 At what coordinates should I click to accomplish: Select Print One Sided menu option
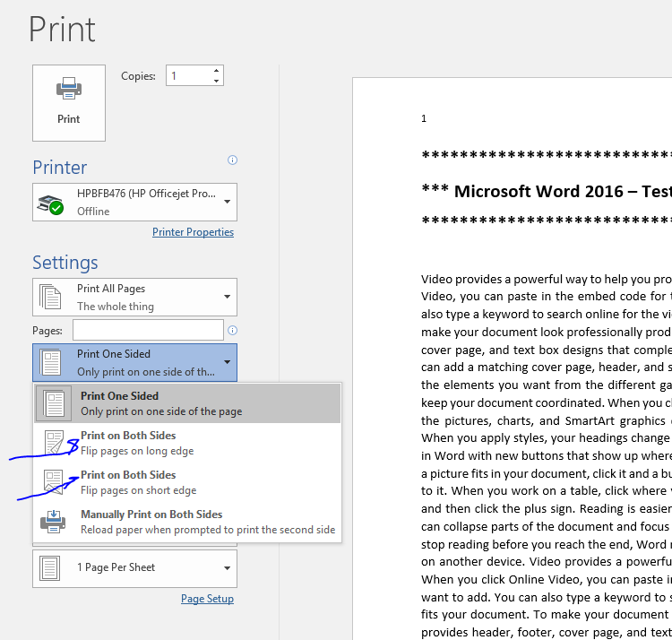pyautogui.click(x=187, y=403)
